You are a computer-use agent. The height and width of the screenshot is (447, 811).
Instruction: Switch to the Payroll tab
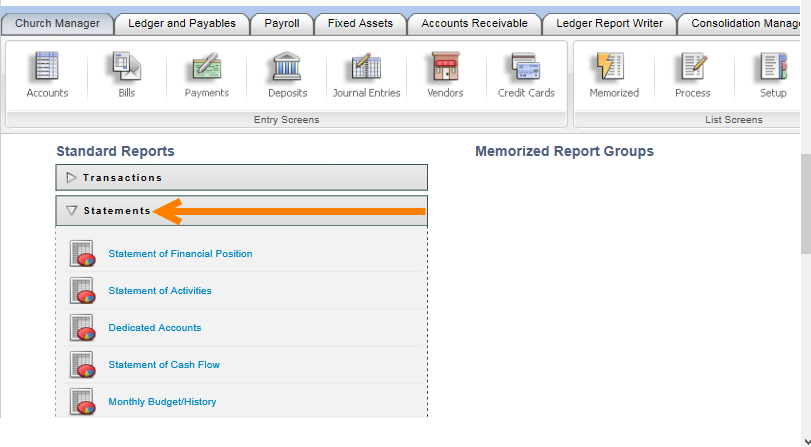coord(281,23)
